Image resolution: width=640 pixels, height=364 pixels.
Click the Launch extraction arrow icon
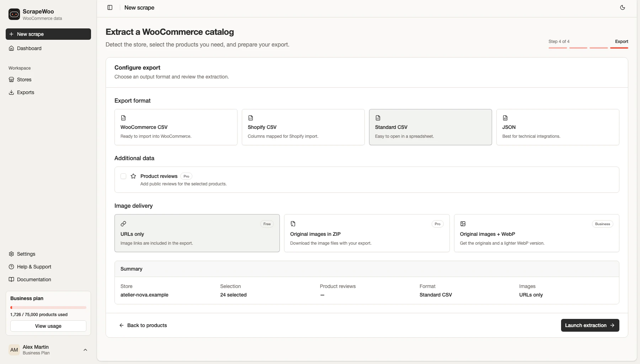pyautogui.click(x=612, y=325)
